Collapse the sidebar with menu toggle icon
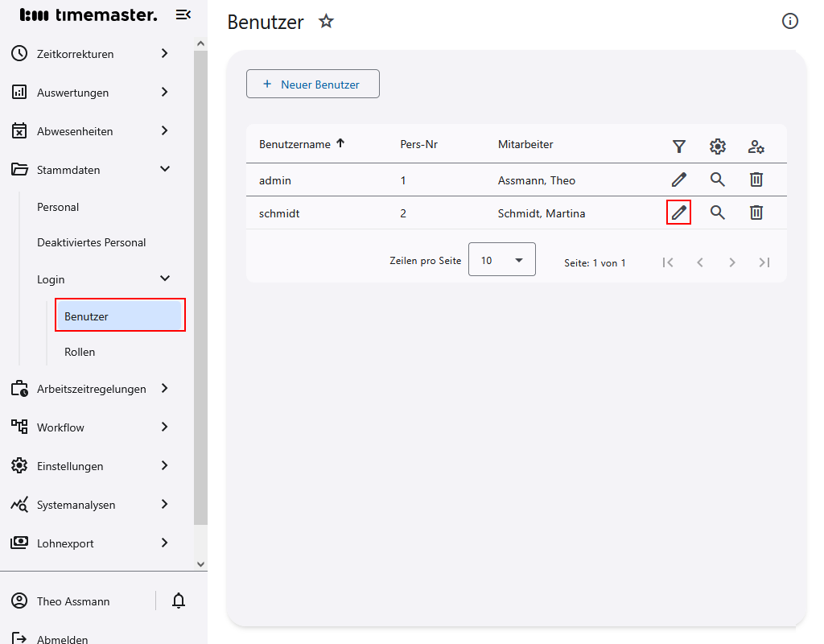 pyautogui.click(x=183, y=14)
